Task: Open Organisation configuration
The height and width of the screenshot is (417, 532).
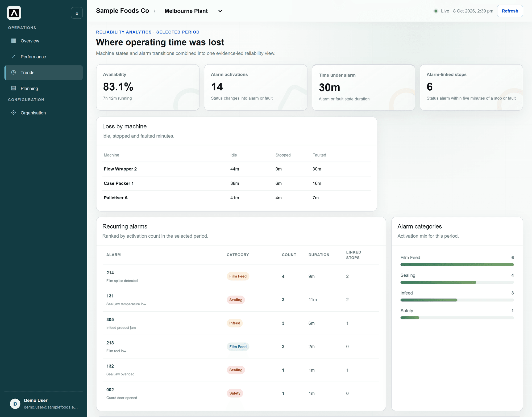Action: pos(44,113)
